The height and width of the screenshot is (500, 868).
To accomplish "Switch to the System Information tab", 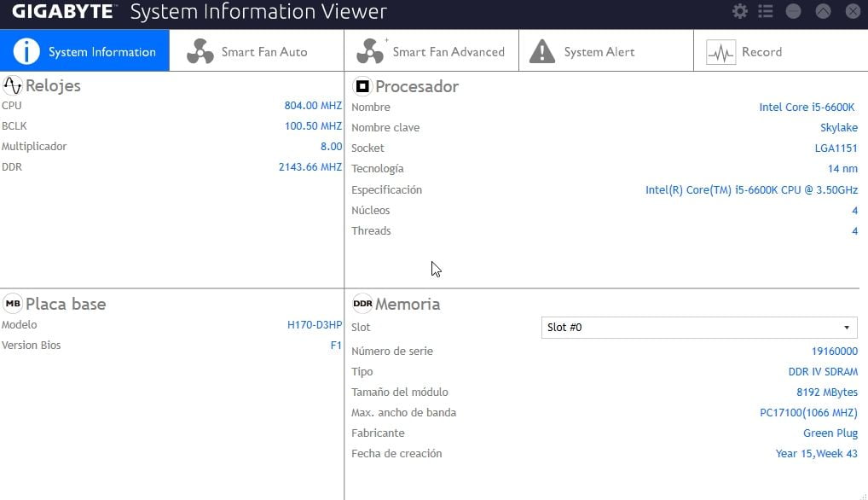I will [84, 50].
